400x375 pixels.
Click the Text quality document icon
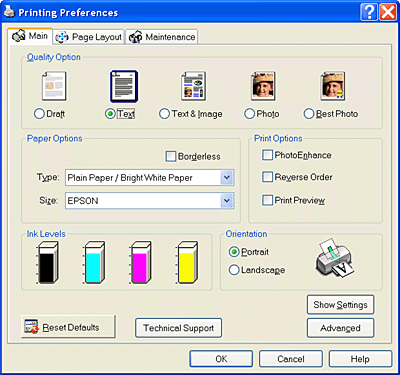click(x=124, y=86)
